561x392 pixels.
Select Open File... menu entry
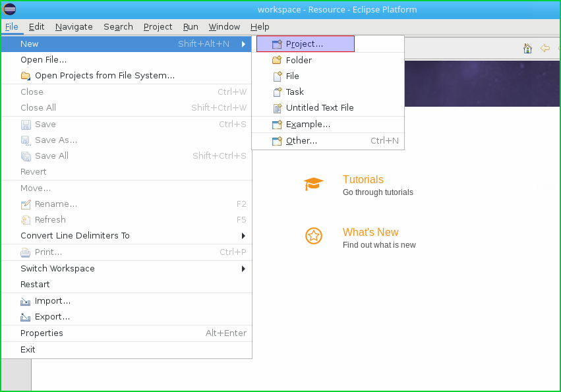pos(127,60)
